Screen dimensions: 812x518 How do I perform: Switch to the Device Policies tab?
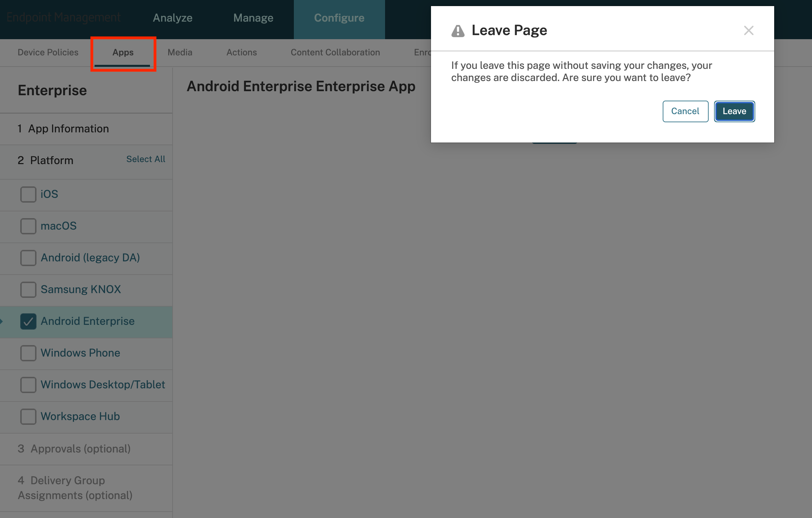point(48,52)
